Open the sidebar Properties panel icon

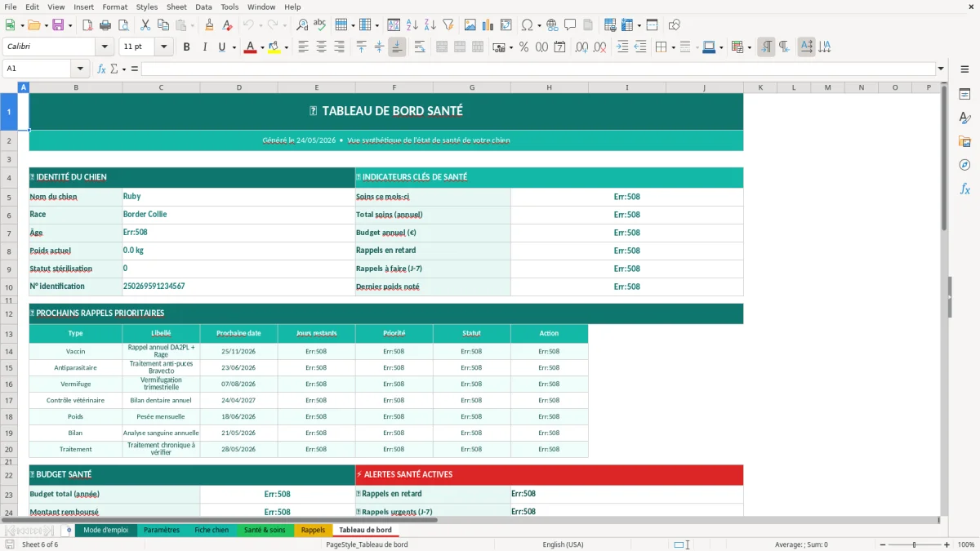pyautogui.click(x=964, y=95)
